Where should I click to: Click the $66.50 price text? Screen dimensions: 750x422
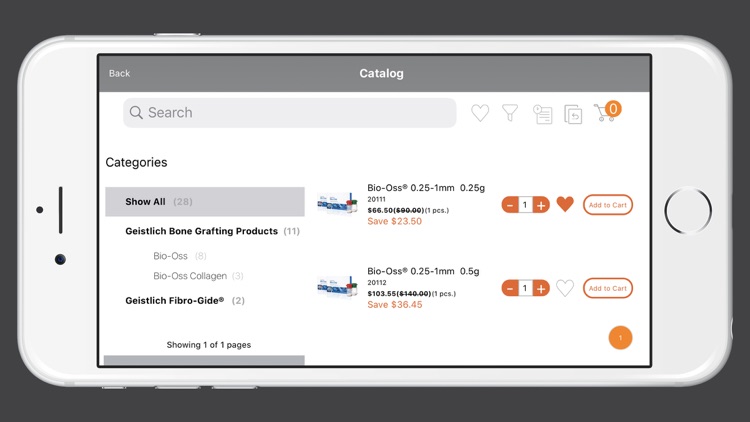click(381, 210)
